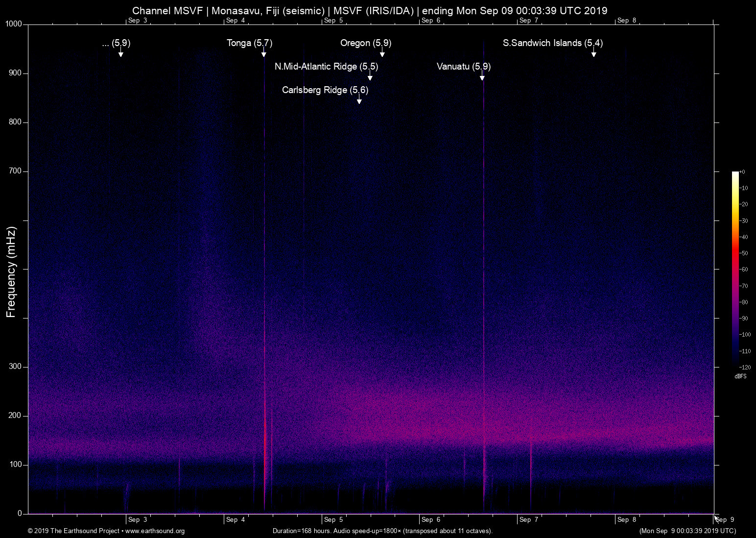The width and height of the screenshot is (756, 538).
Task: Click the arrow beneath N.Mid-Atlantic Ridge (5.5)
Action: tap(370, 76)
